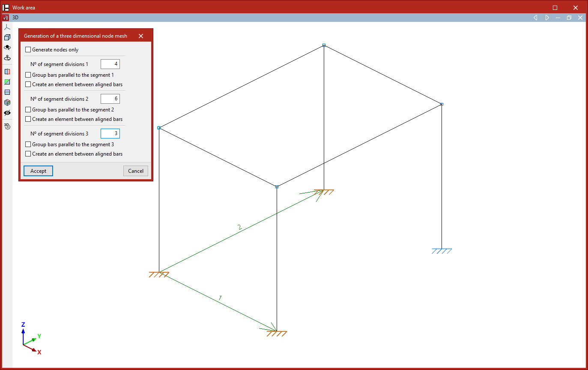Click the segment divisions 3 input field
588x370 pixels.
[110, 134]
